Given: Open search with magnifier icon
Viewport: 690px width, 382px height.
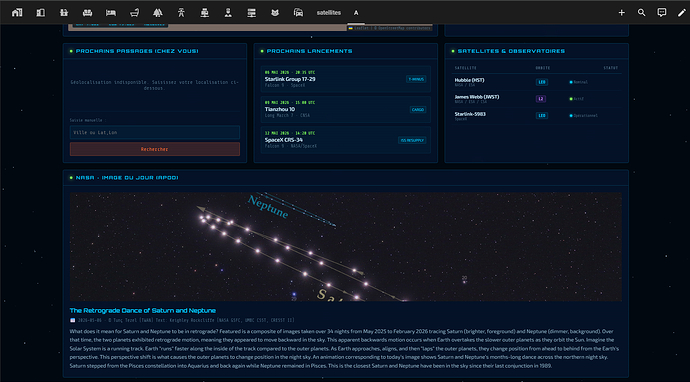Looking at the screenshot, I should pyautogui.click(x=642, y=13).
